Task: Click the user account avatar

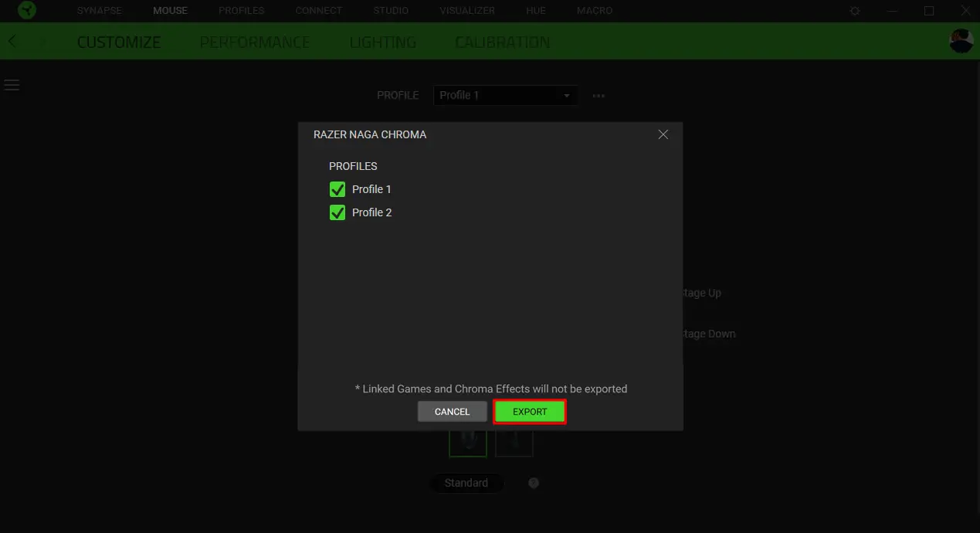Action: (960, 41)
